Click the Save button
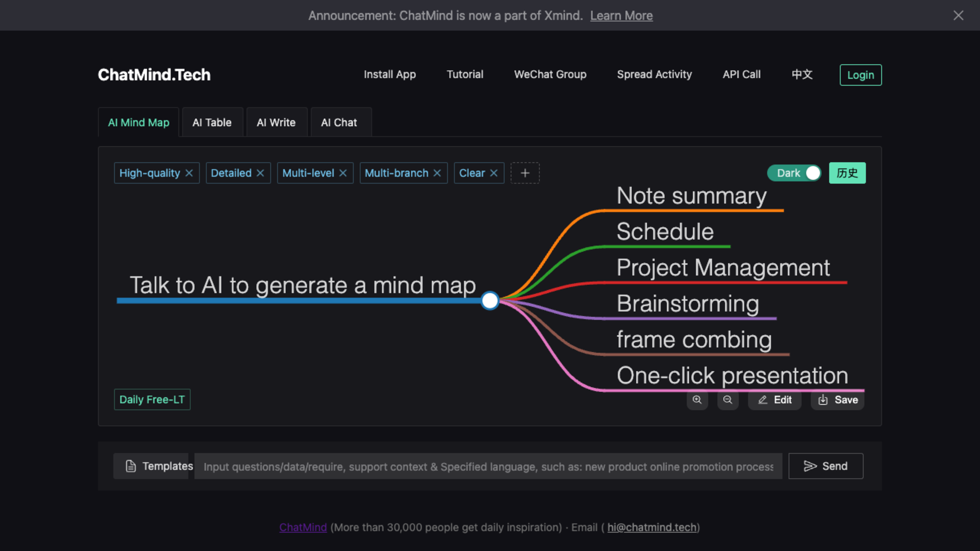 coord(837,400)
